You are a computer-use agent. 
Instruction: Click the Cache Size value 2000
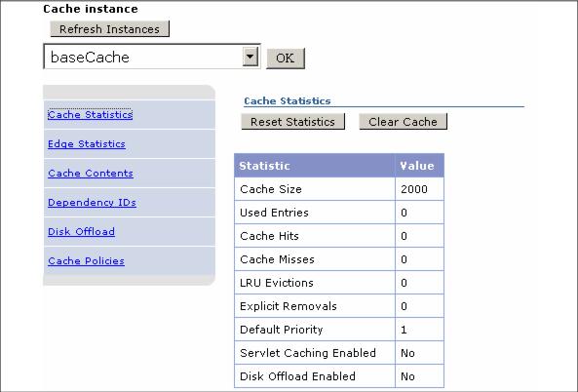pyautogui.click(x=414, y=189)
